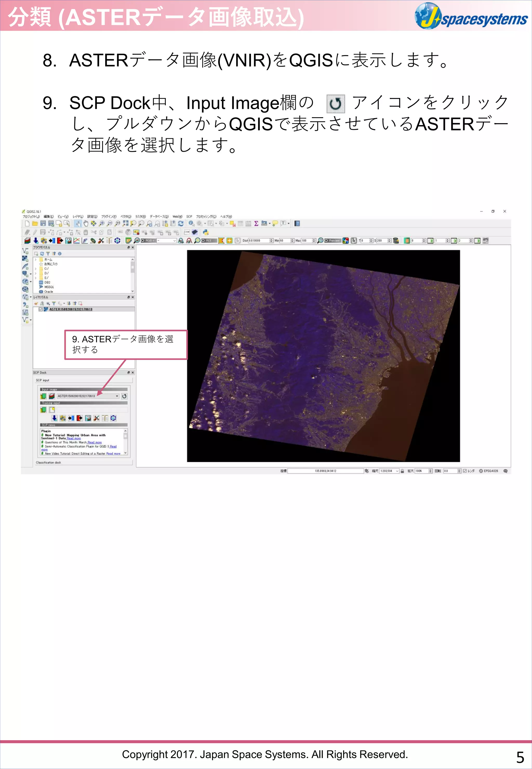Select the Pan Map hand tool
The image size is (532, 769).
[86, 224]
